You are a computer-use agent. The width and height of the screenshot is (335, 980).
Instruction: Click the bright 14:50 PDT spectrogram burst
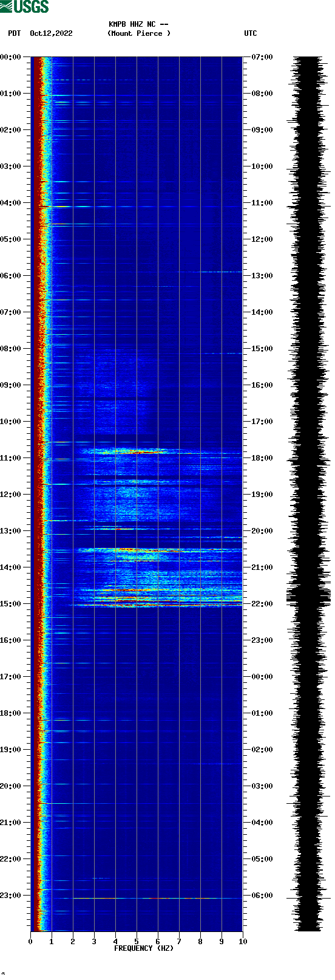click(x=158, y=598)
